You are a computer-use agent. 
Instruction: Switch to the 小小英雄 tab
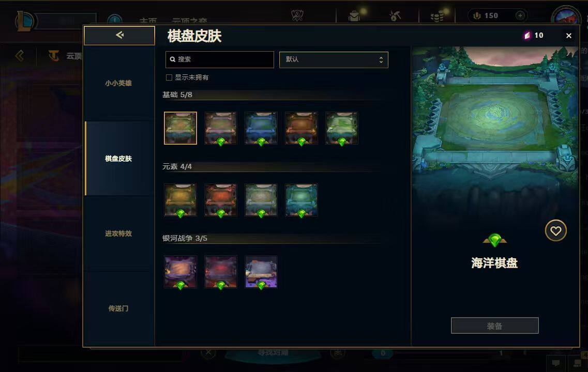coord(118,83)
